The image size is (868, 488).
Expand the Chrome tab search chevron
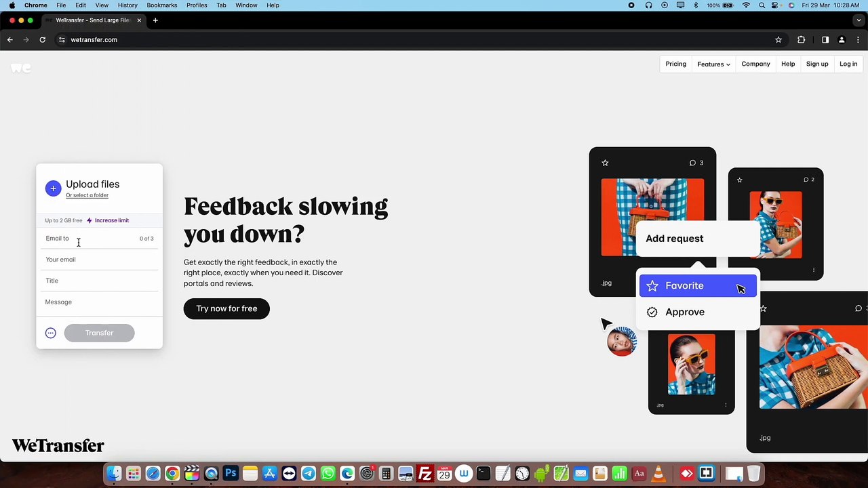[857, 20]
